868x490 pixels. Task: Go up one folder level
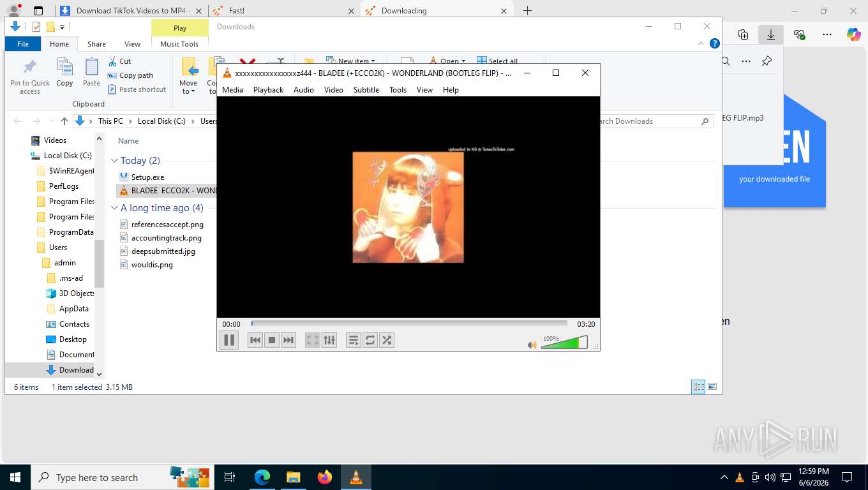pyautogui.click(x=64, y=121)
